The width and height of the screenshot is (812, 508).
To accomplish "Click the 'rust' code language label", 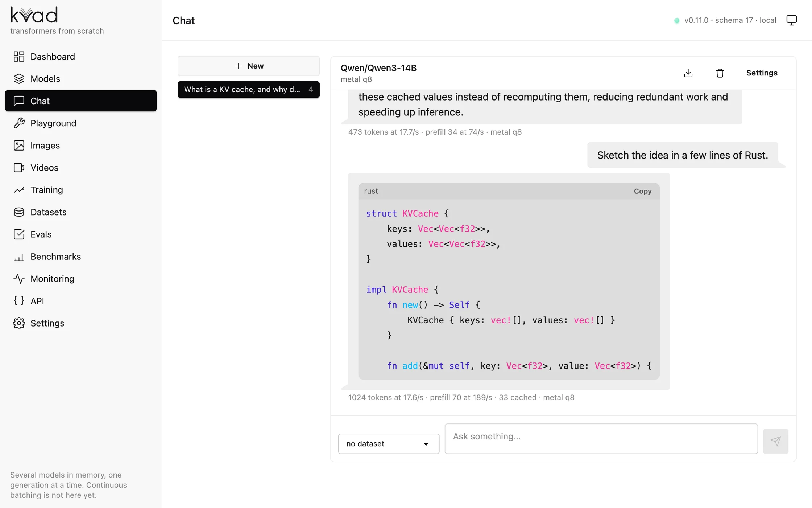I will 371,191.
